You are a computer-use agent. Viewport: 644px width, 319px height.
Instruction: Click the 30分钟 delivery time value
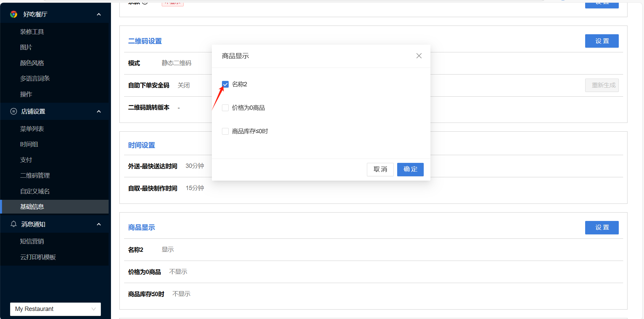tap(195, 166)
